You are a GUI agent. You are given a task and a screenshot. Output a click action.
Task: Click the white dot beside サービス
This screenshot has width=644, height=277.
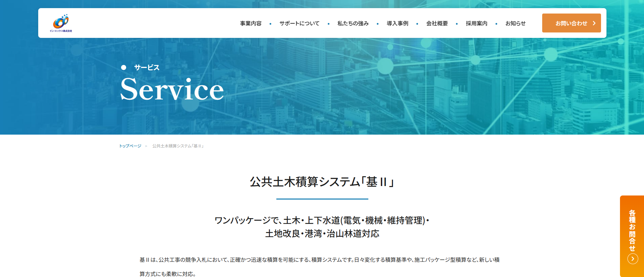click(124, 68)
